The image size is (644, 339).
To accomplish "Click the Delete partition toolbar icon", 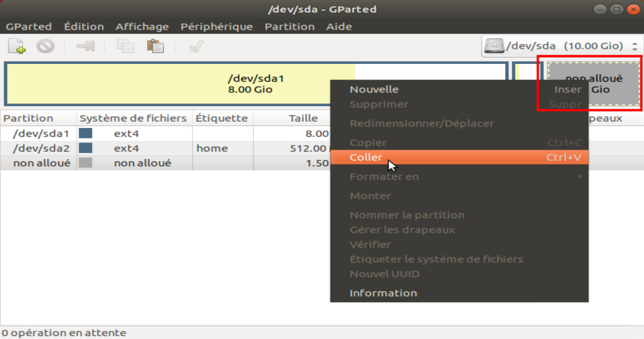I will click(x=45, y=46).
